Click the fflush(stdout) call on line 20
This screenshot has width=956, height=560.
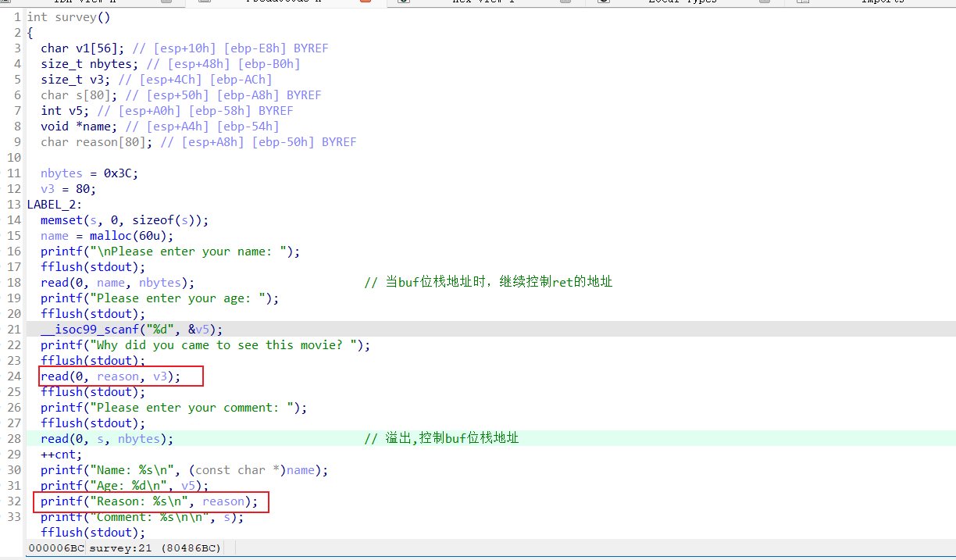coord(93,314)
